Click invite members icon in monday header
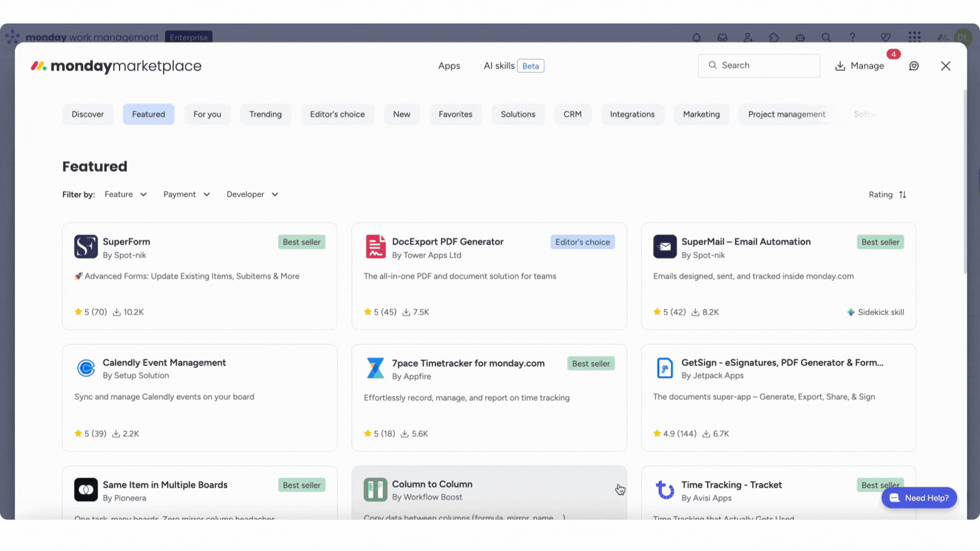Image resolution: width=980 pixels, height=551 pixels. (748, 37)
